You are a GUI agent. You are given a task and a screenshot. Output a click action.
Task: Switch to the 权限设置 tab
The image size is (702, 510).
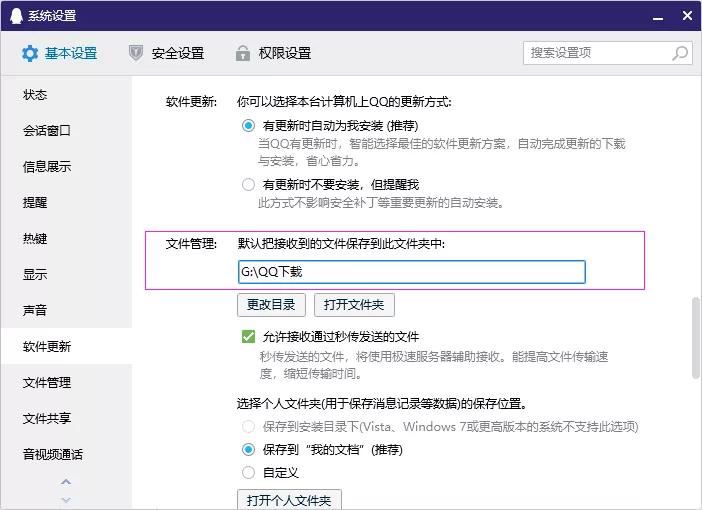tap(273, 53)
